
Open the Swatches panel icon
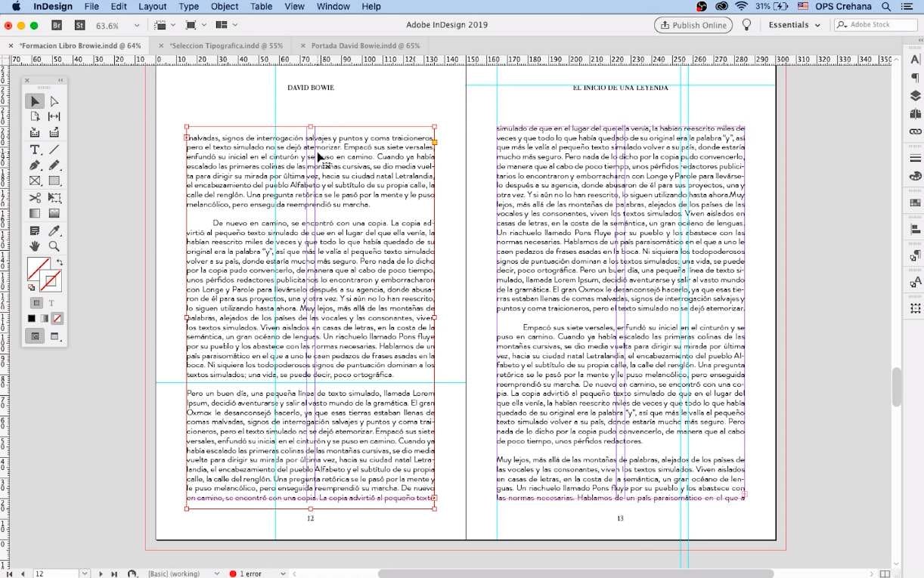tap(915, 178)
